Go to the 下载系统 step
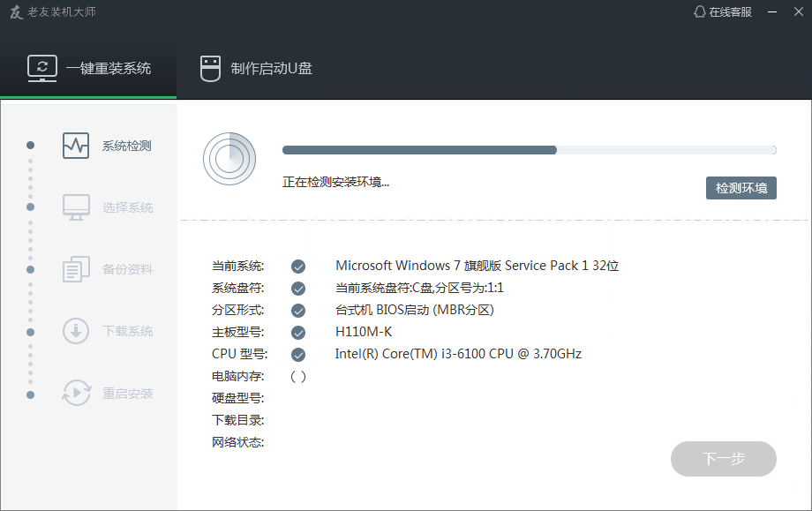Viewport: 812px width, 511px height. point(107,331)
